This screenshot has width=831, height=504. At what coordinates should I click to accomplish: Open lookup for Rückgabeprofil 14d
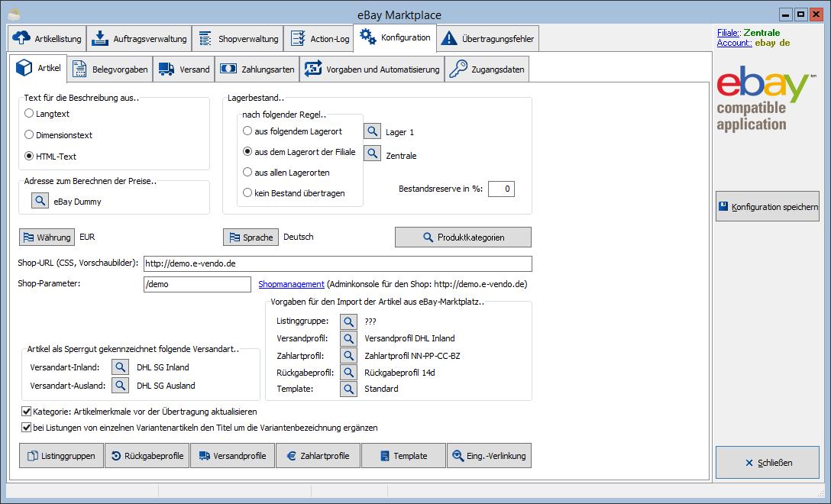point(348,373)
